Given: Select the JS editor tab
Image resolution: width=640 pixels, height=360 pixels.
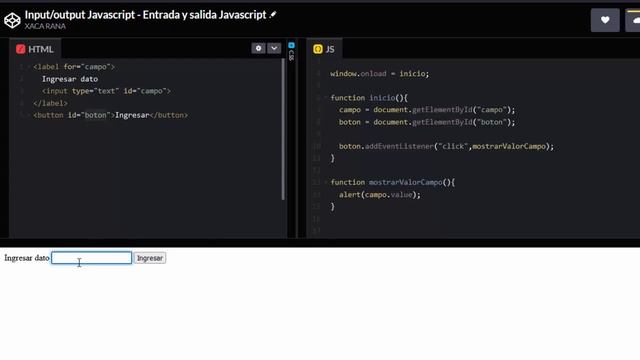Looking at the screenshot, I should coord(324,49).
